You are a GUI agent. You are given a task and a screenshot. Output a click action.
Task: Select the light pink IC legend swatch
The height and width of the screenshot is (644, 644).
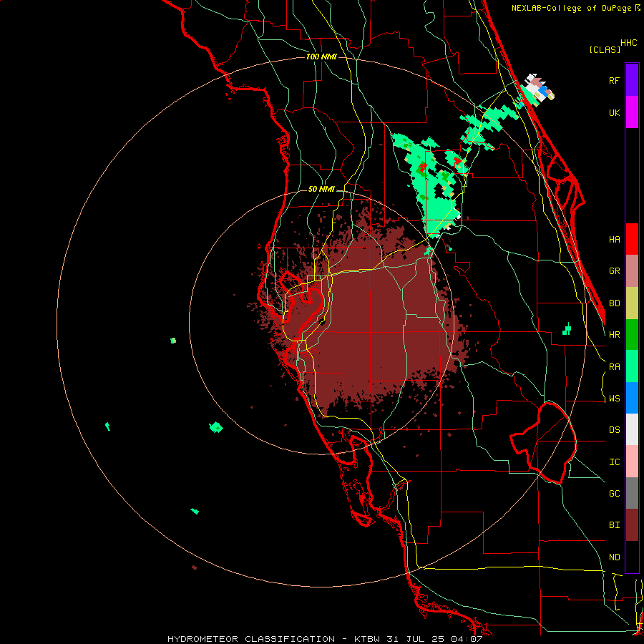pyautogui.click(x=632, y=462)
